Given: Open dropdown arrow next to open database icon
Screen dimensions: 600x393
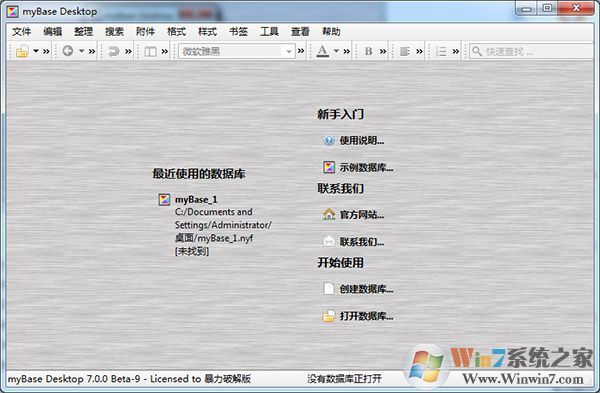Looking at the screenshot, I should tap(36, 51).
